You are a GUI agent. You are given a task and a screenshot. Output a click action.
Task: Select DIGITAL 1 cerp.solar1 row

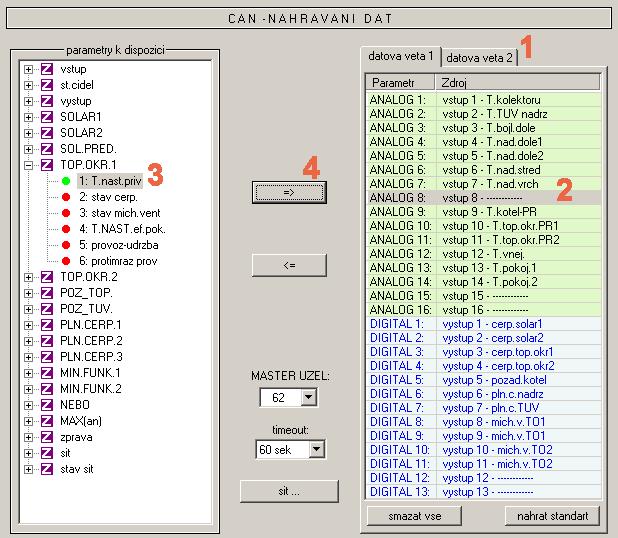(x=483, y=324)
